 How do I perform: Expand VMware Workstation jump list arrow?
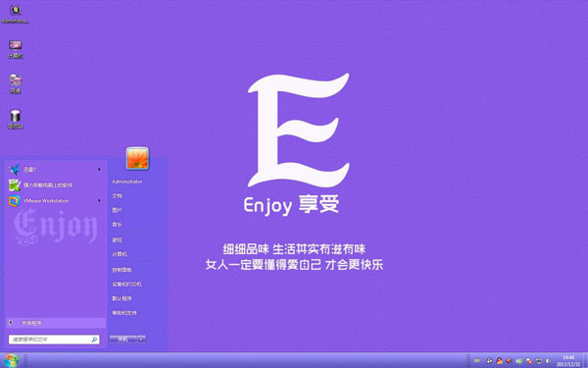click(x=99, y=201)
